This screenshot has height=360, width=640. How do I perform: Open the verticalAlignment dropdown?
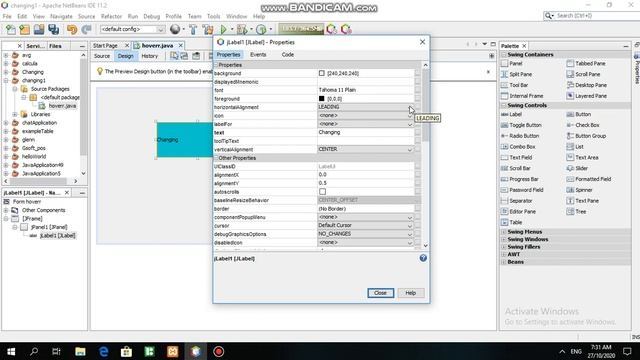point(410,150)
